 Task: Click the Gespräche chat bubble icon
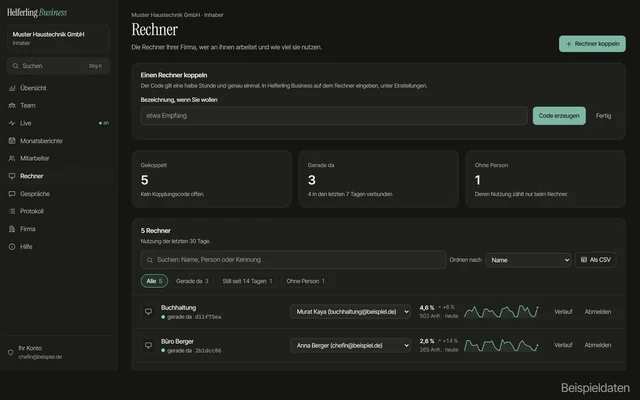click(x=12, y=194)
